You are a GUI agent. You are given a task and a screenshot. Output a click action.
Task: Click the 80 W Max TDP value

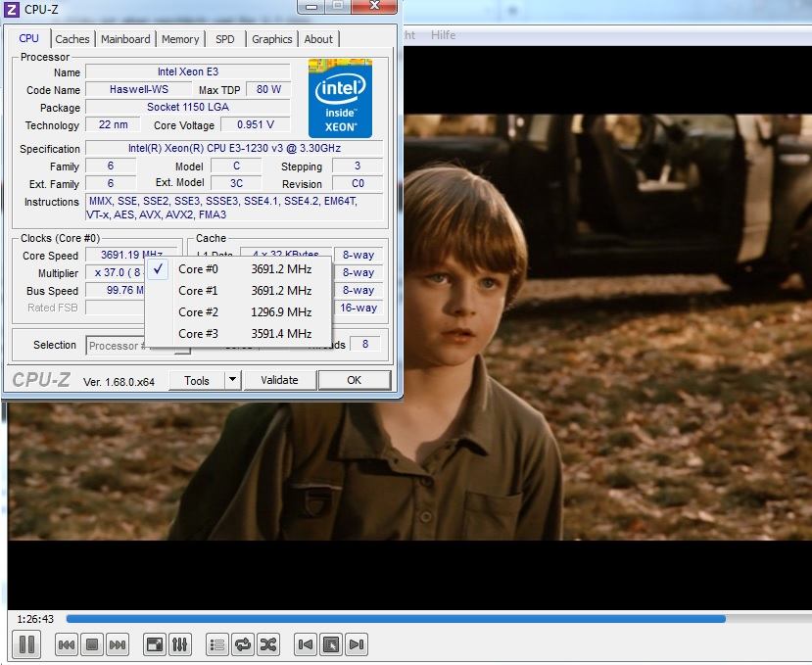268,89
